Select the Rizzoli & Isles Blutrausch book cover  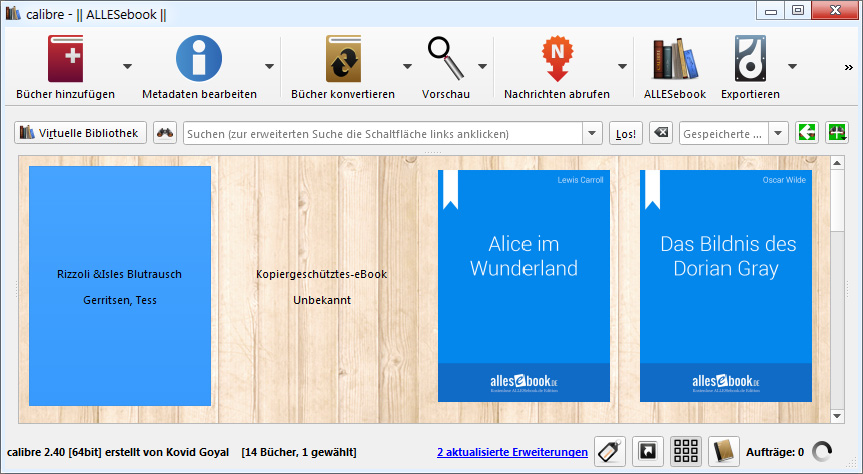[x=120, y=286]
